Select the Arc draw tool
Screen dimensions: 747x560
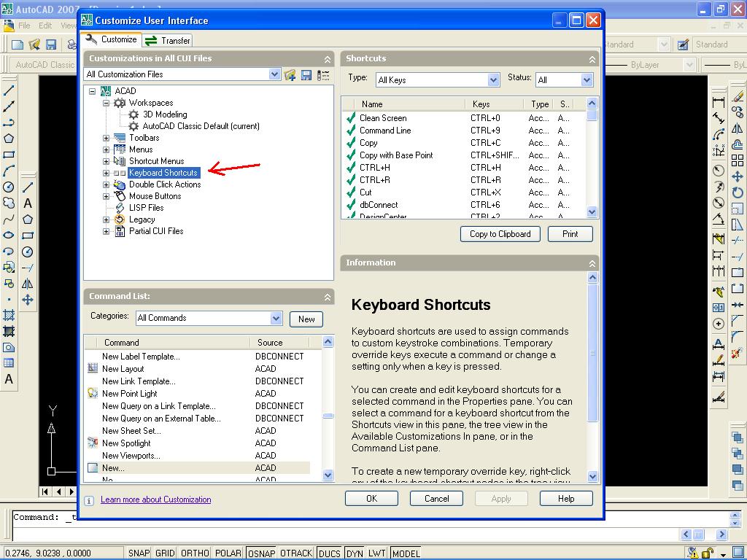click(x=9, y=171)
